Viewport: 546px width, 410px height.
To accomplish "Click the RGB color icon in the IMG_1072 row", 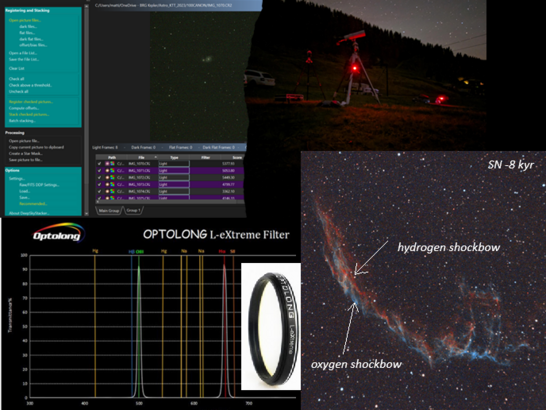I will 112,177.
